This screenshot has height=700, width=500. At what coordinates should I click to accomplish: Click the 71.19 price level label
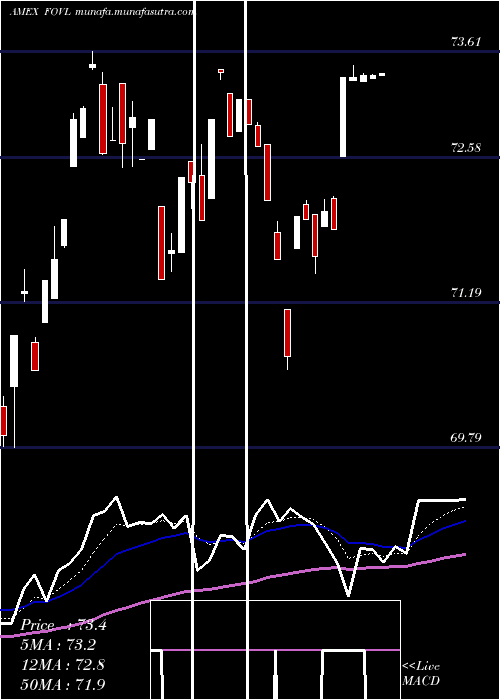point(466,293)
